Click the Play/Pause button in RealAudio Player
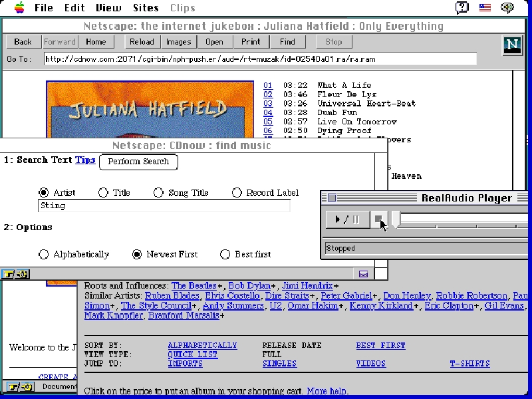 347,219
